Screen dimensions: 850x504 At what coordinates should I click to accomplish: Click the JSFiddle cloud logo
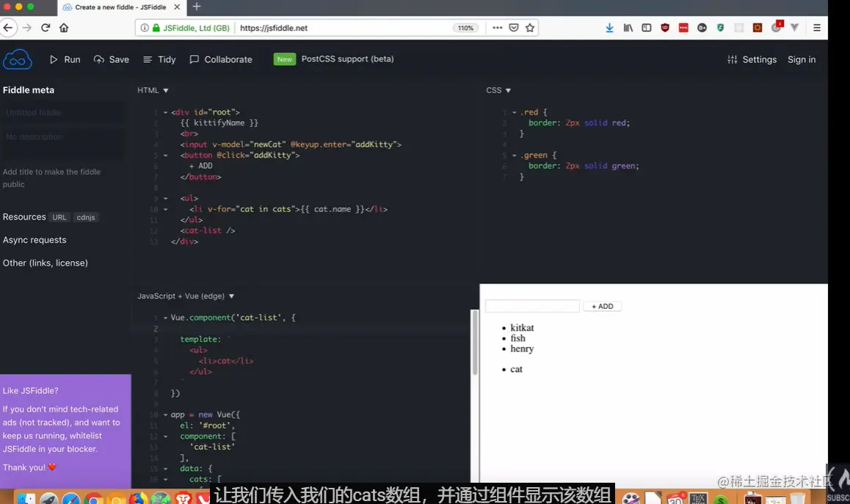(18, 59)
